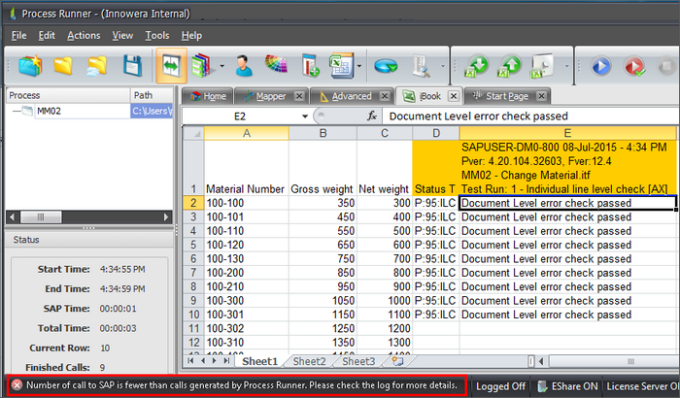Open the yellow folder icon in toolbar

coord(63,65)
